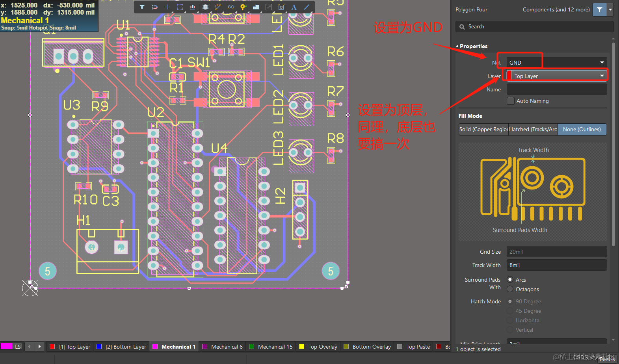The height and width of the screenshot is (364, 619).
Task: Click the Place Via icon
Action: 244,7
